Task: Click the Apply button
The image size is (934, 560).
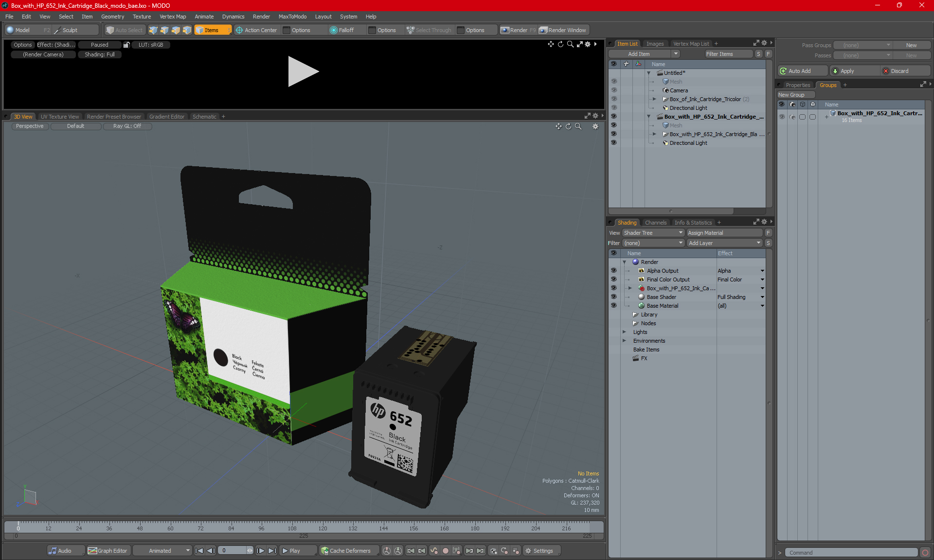Action: (x=854, y=71)
